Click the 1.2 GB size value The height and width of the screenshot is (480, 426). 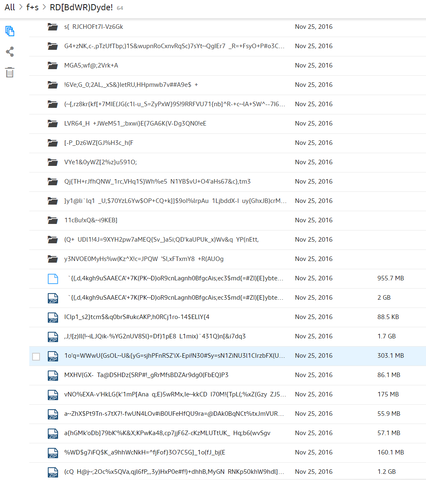pos(387,471)
